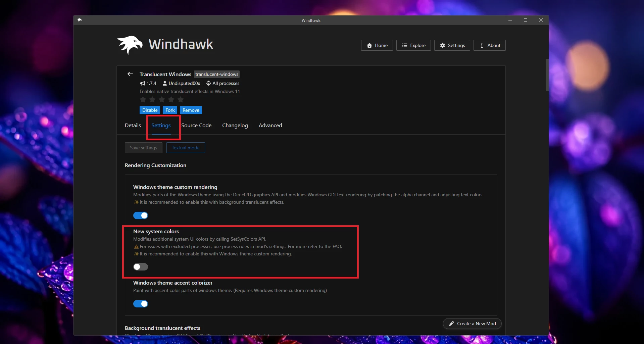Click Create a New Mod button

[x=472, y=324]
